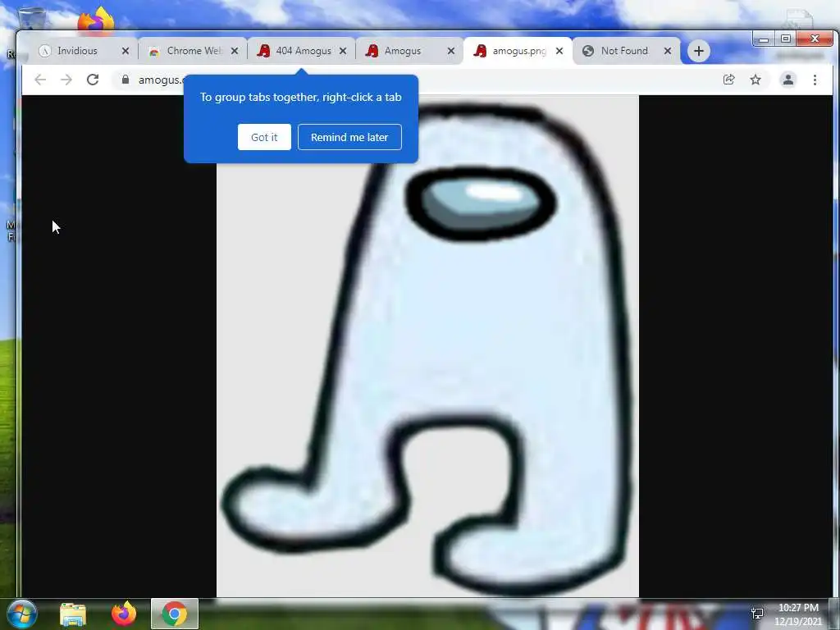Close the Invidious tab
This screenshot has width=840, height=630.
point(126,51)
